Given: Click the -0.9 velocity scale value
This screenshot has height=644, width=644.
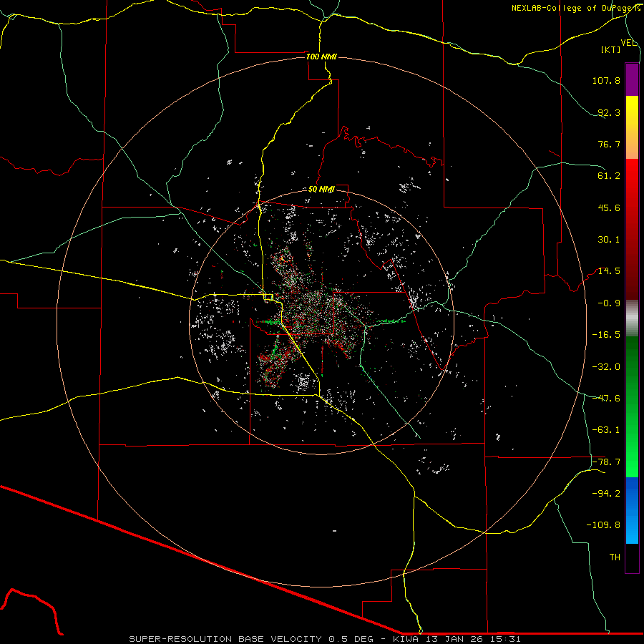Looking at the screenshot, I should [609, 303].
